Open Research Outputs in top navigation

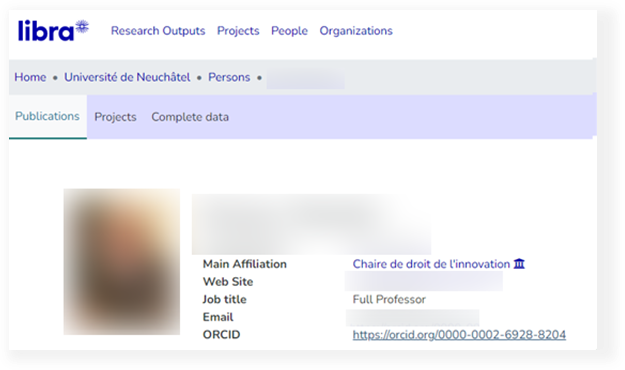click(158, 31)
